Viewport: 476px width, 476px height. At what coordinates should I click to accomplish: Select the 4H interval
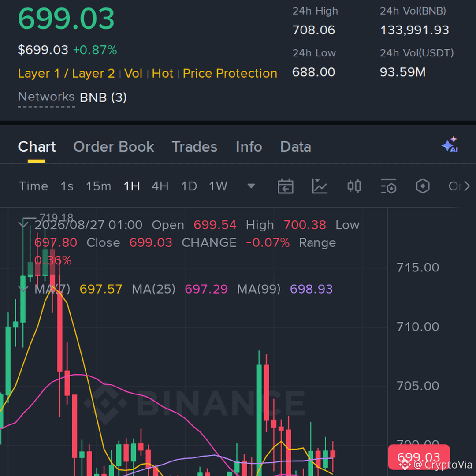pyautogui.click(x=160, y=186)
